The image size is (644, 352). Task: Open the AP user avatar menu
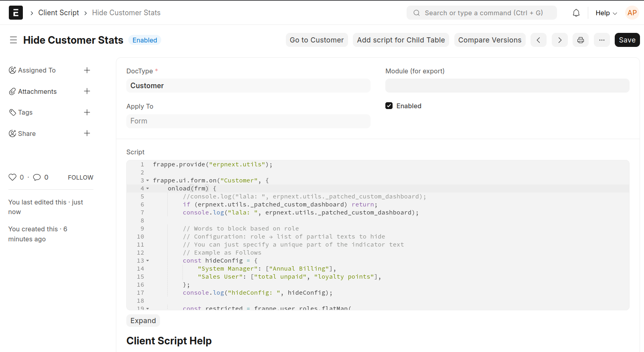point(632,13)
